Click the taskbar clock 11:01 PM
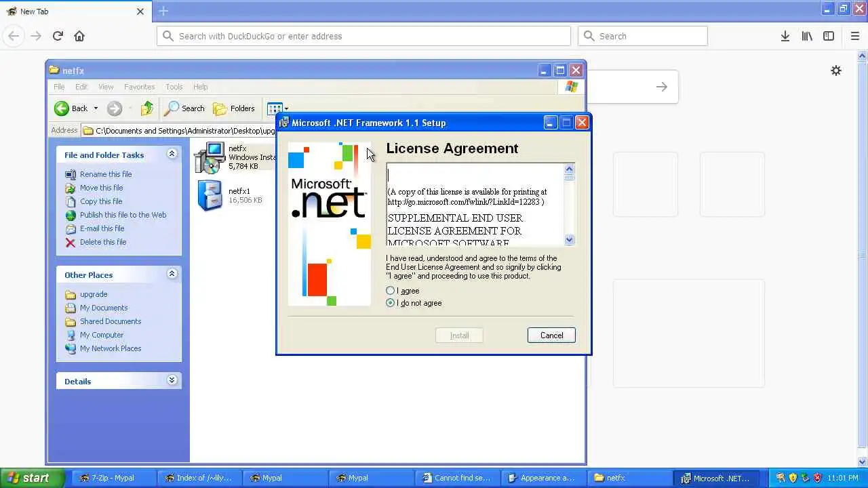This screenshot has height=488, width=868. coord(843,478)
